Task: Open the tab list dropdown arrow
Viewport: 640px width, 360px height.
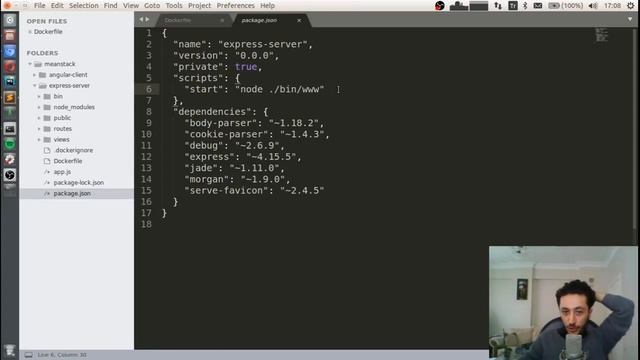Action: tap(630, 19)
